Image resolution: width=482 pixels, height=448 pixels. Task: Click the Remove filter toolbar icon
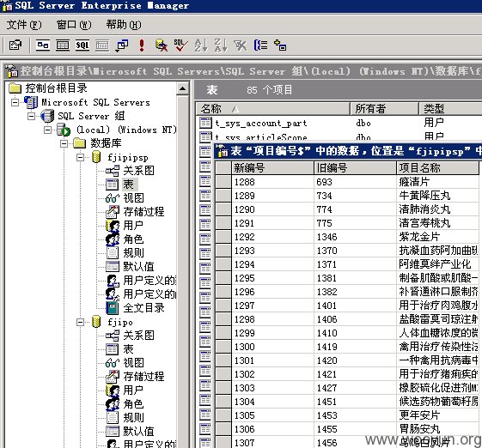coord(241,45)
